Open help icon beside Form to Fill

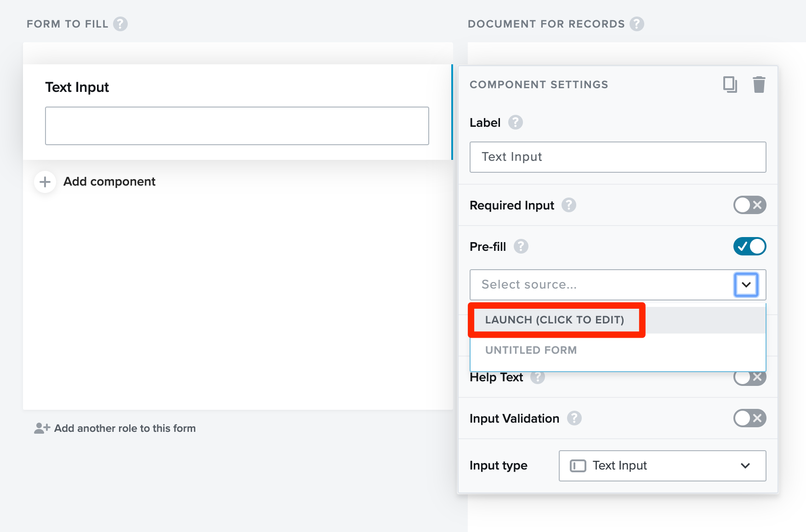(x=120, y=24)
